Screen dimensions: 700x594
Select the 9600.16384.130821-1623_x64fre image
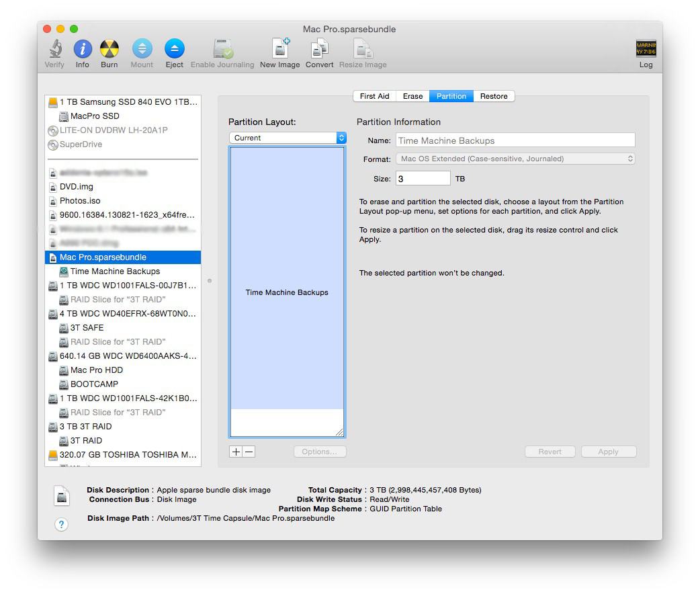pos(123,215)
